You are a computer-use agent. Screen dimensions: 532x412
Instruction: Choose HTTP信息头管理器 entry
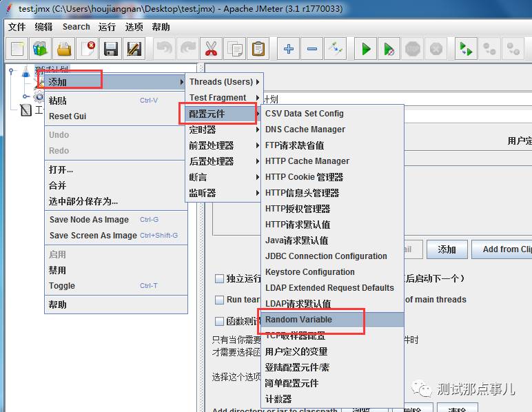(x=332, y=193)
